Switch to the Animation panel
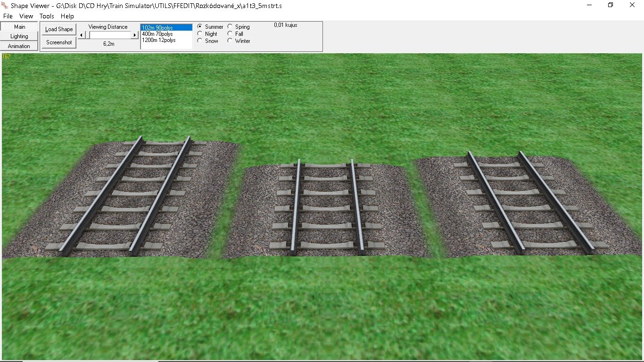This screenshot has height=362, width=644. (x=19, y=46)
